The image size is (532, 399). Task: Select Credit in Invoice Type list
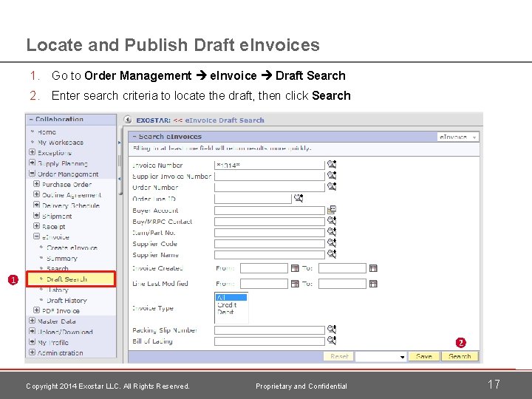227,304
